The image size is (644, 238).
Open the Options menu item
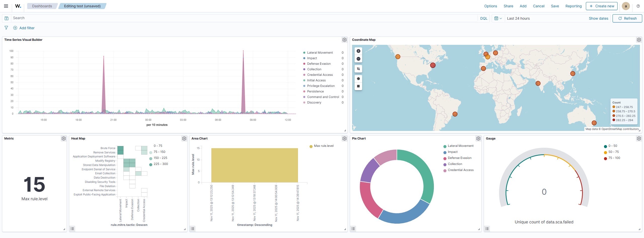tap(490, 6)
